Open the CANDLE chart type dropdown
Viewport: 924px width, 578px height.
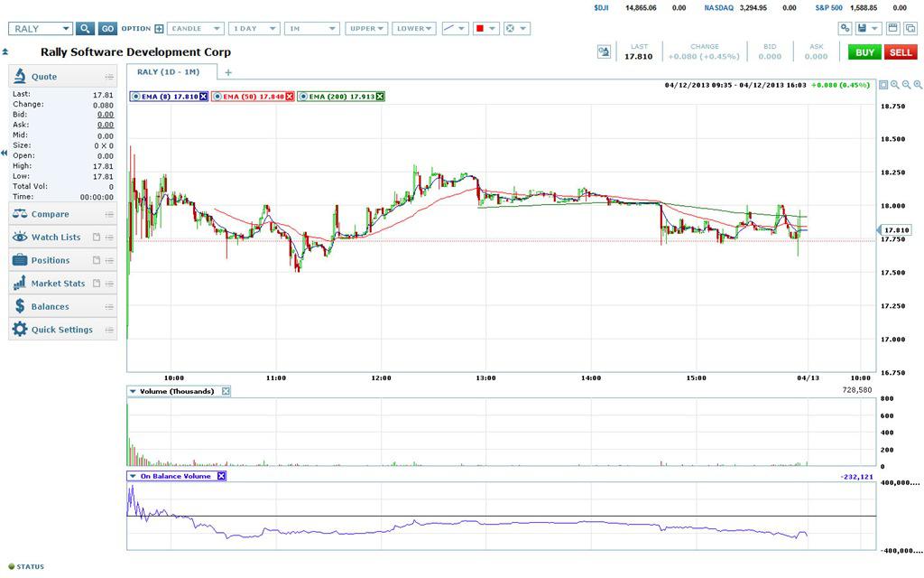tap(195, 28)
